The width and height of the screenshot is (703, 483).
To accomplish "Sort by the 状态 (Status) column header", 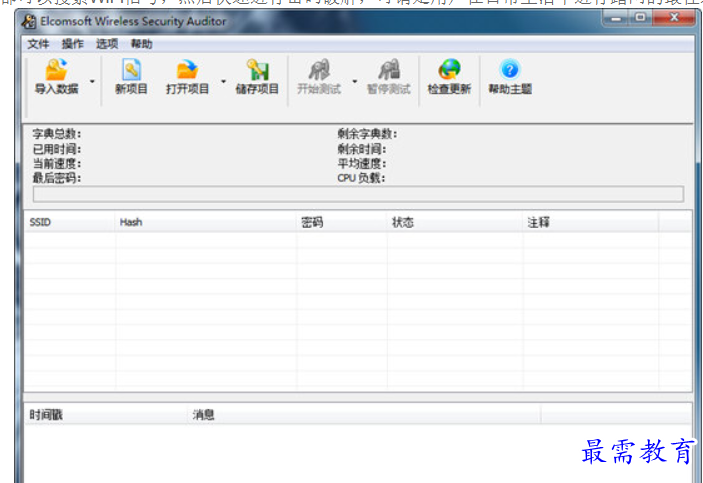I will (x=455, y=222).
